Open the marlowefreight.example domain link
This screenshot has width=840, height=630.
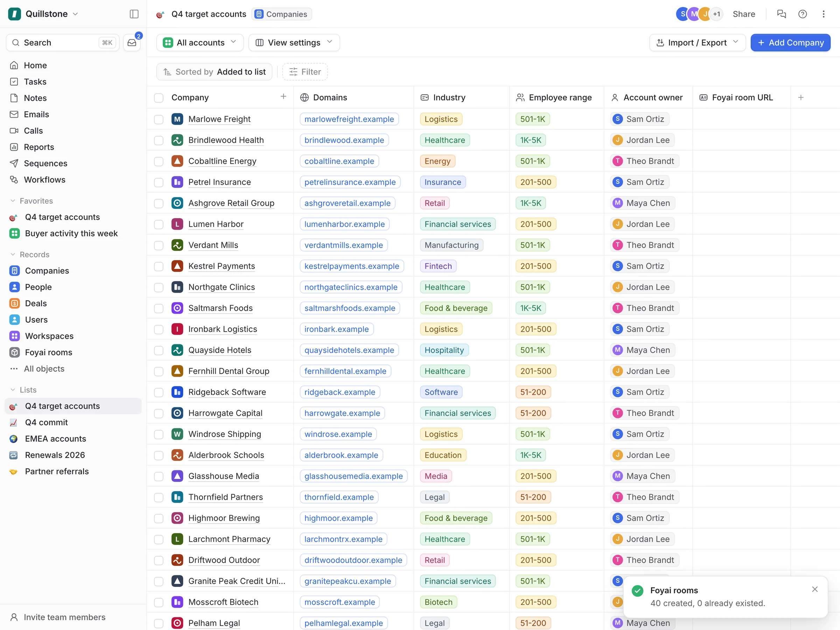[x=349, y=119]
